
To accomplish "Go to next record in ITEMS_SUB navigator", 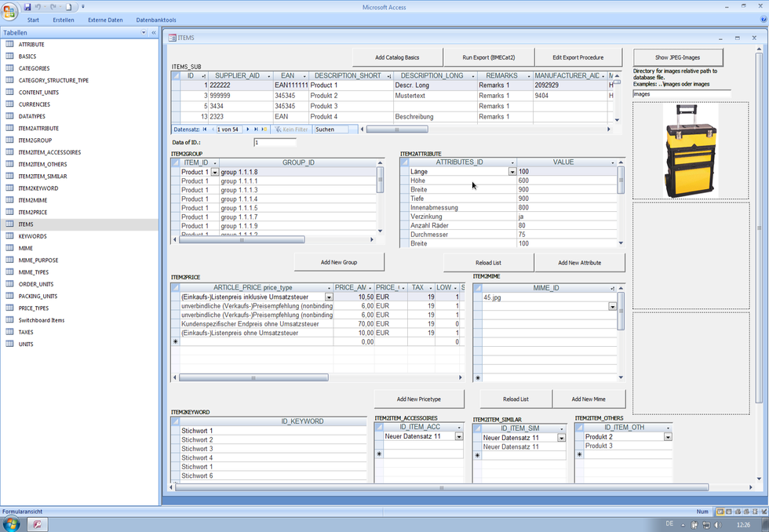I will [x=248, y=129].
